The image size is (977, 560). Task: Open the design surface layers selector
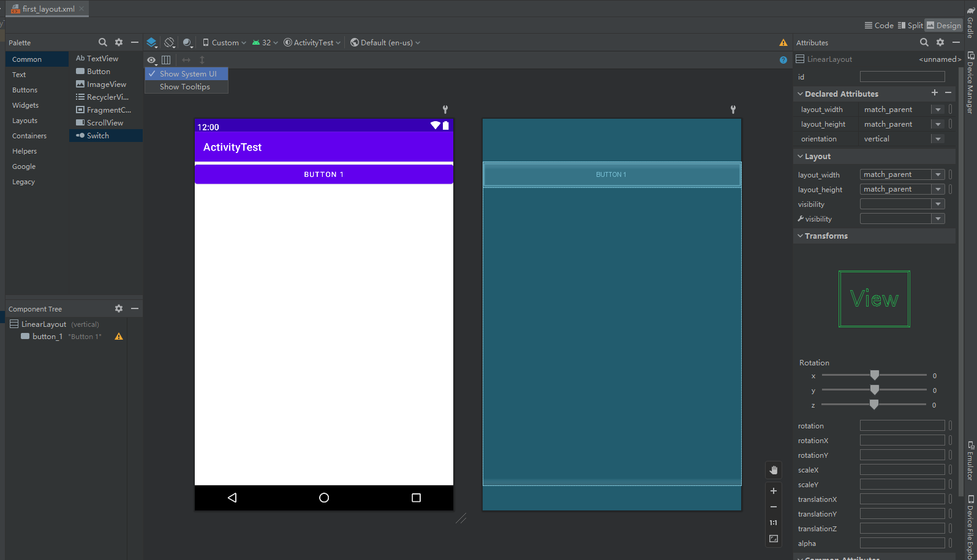(x=151, y=43)
